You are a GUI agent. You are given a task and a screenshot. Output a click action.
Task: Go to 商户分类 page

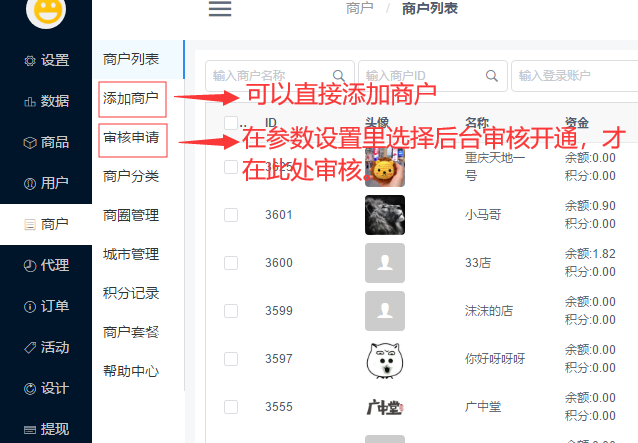pos(131,176)
